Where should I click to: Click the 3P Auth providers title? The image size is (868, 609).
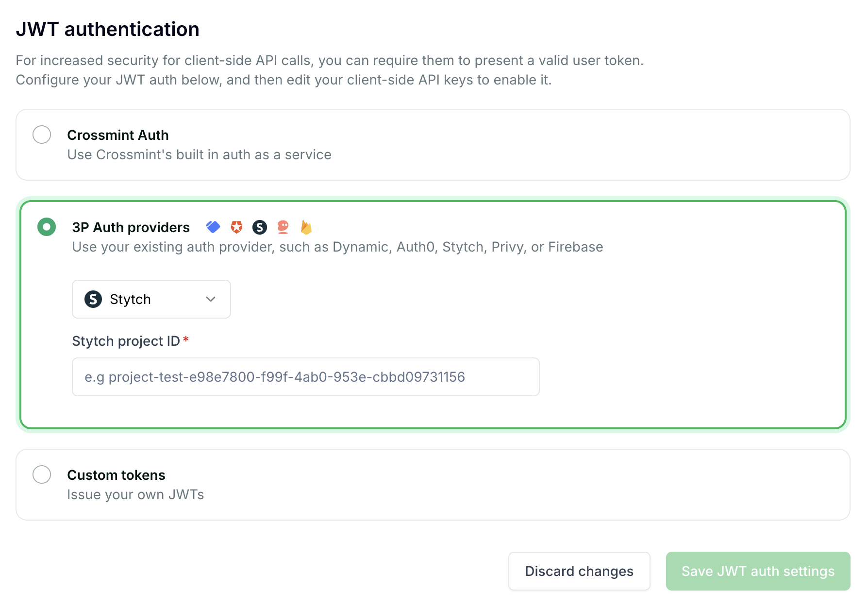pos(131,227)
